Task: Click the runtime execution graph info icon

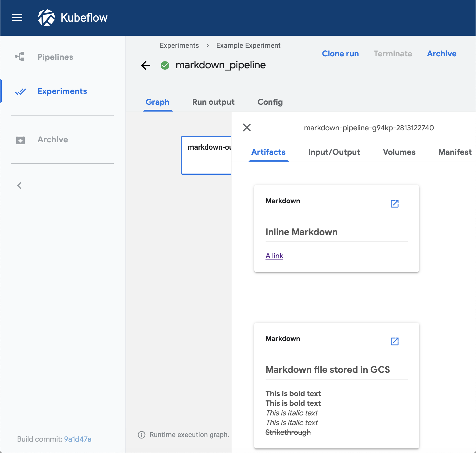Action: [x=141, y=435]
